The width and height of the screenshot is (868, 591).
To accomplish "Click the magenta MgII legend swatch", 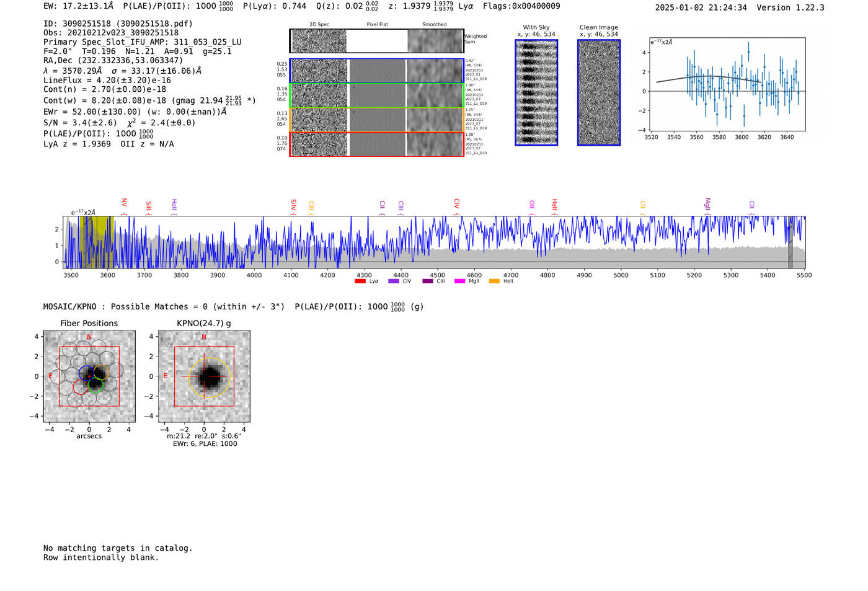I will (459, 281).
